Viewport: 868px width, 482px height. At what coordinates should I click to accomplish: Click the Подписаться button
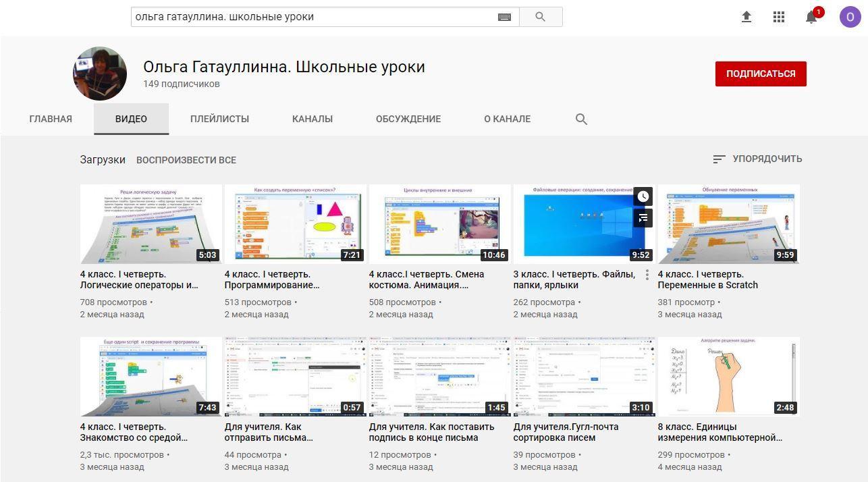(x=761, y=74)
